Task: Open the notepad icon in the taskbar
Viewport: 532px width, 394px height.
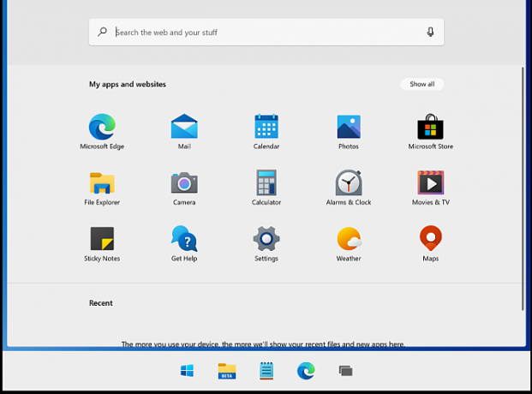Action: click(266, 371)
